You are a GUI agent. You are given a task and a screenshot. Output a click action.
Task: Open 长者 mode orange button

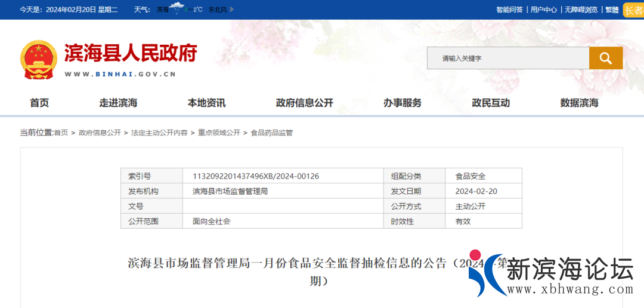tap(633, 10)
